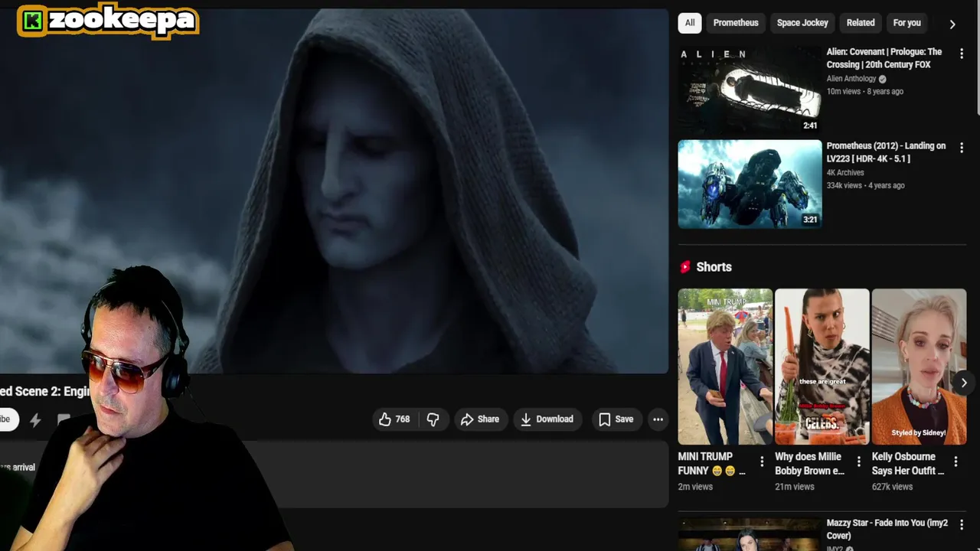Open options for MINI TRUMP FUNNY short
This screenshot has height=551, width=980.
coord(762,461)
